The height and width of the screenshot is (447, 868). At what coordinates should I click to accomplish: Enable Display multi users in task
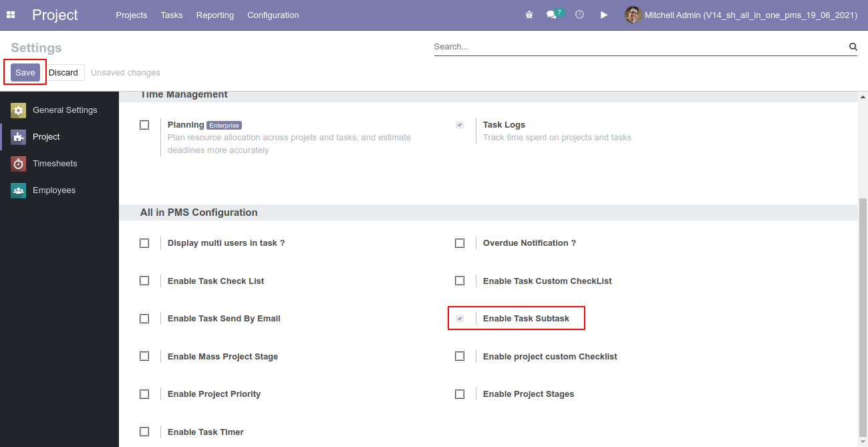(x=144, y=243)
